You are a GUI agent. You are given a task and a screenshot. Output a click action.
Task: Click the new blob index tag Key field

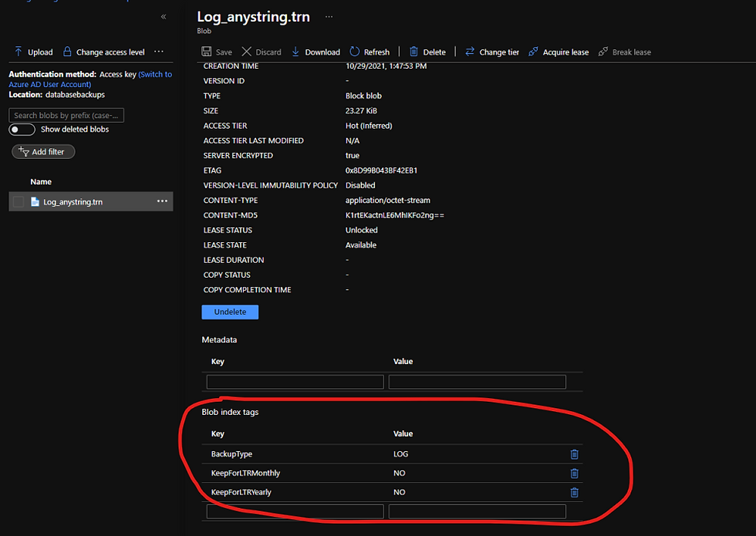(x=295, y=511)
